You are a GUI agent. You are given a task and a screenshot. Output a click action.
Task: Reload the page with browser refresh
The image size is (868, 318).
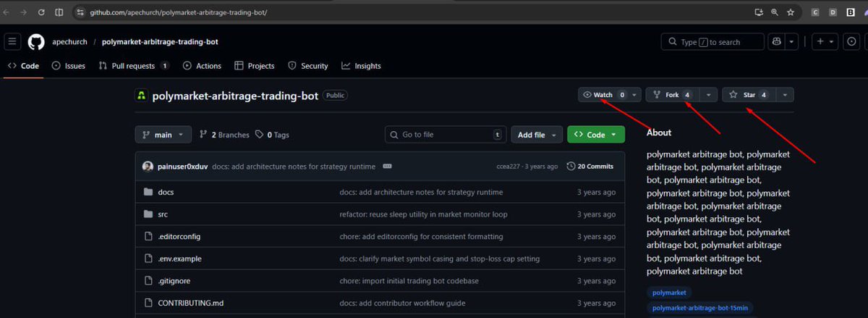click(41, 12)
